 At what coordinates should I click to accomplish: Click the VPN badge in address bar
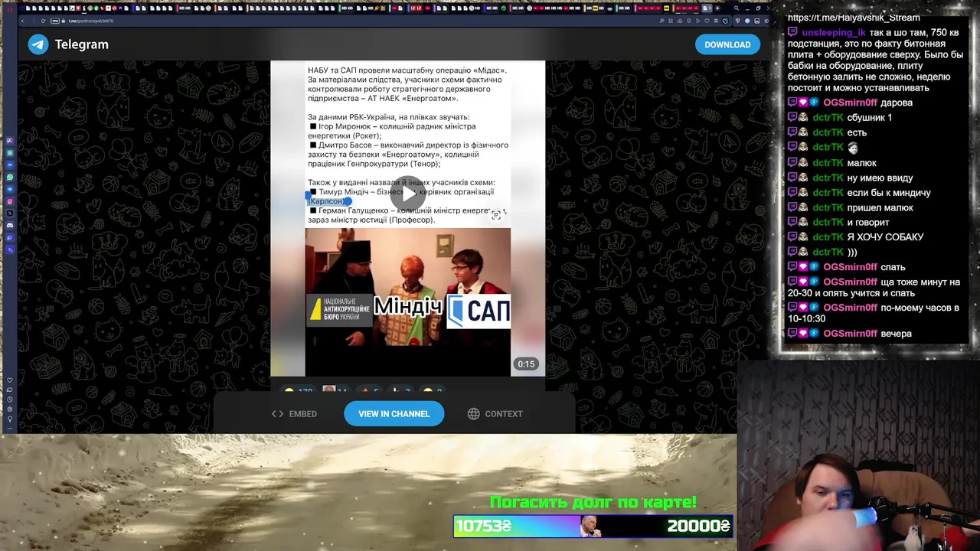tap(56, 21)
